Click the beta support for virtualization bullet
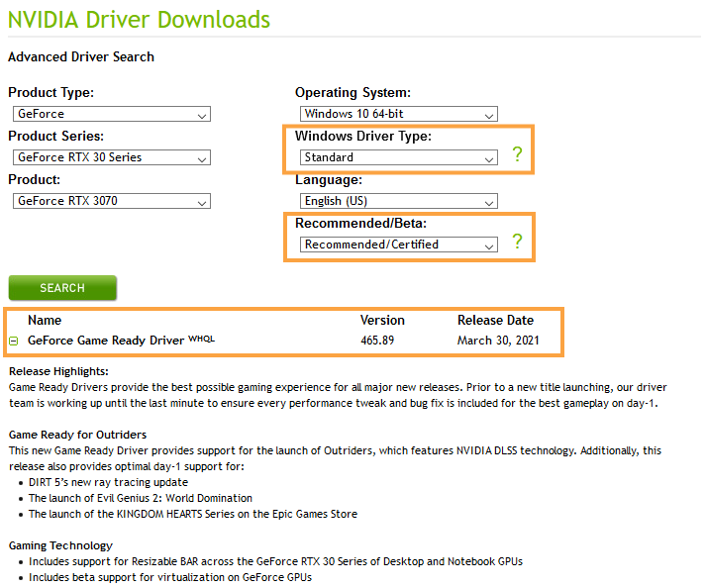Viewport: 706px width, 588px height. pos(170,577)
